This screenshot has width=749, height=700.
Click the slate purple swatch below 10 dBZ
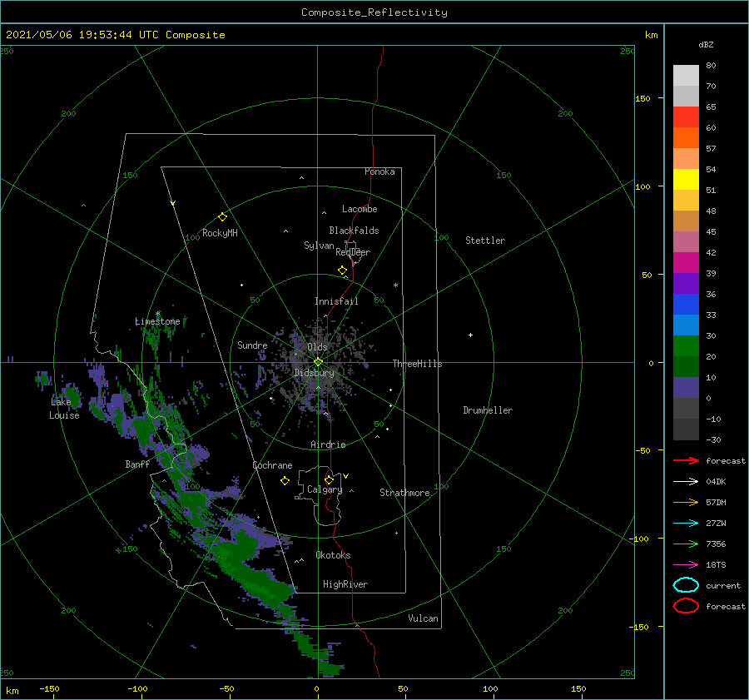[x=686, y=387]
